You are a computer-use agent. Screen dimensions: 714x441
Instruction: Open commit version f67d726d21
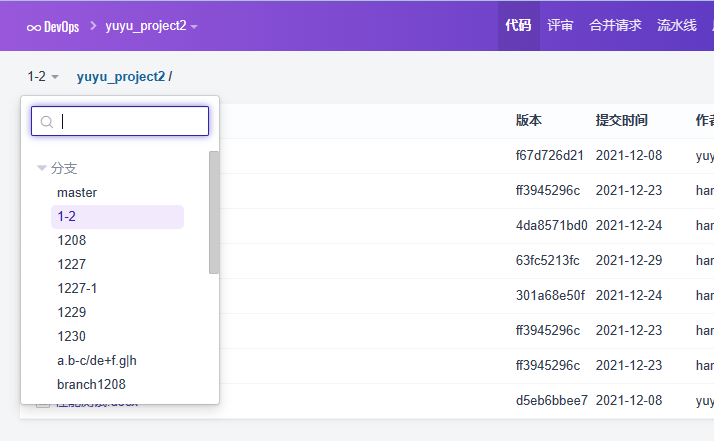(x=549, y=155)
